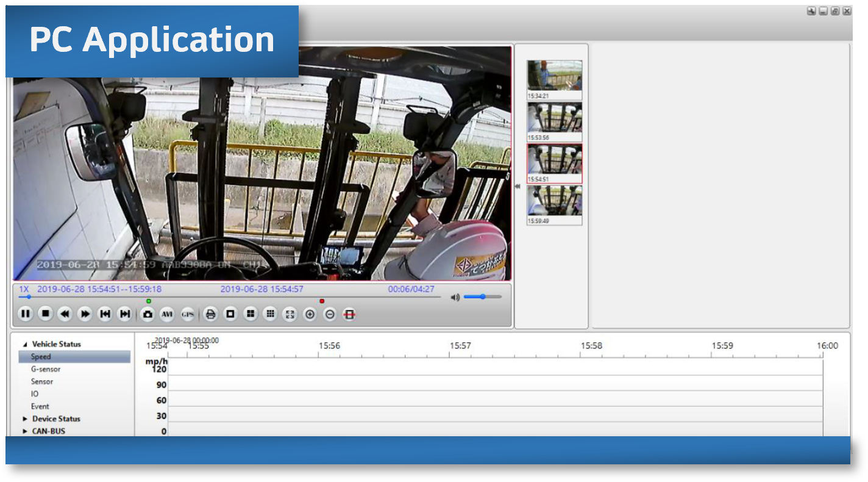This screenshot has height=482, width=868.
Task: Collapse the Vehicle Status tree
Action: (x=25, y=344)
